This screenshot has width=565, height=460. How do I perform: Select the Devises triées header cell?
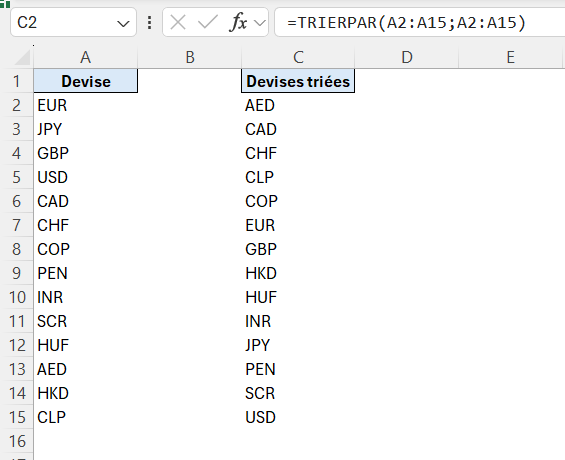pos(298,81)
